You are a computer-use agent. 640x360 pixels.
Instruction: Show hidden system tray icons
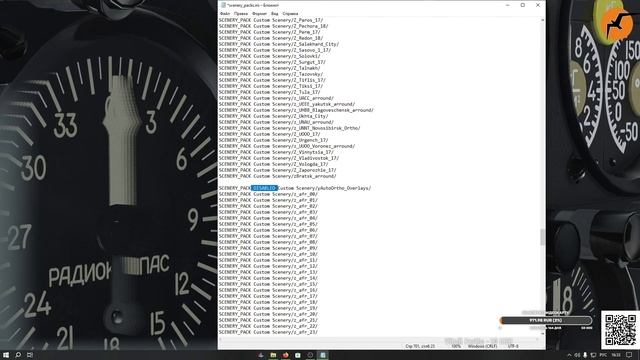[569, 355]
